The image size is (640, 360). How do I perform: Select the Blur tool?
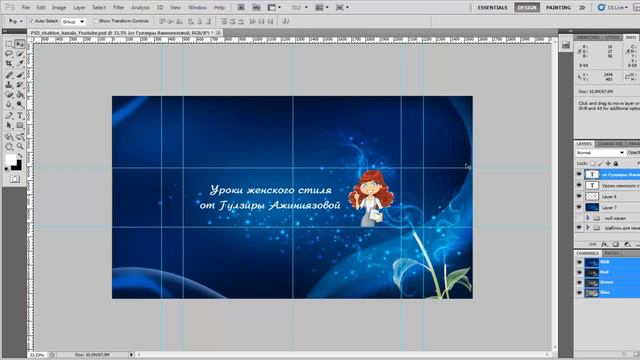point(9,104)
